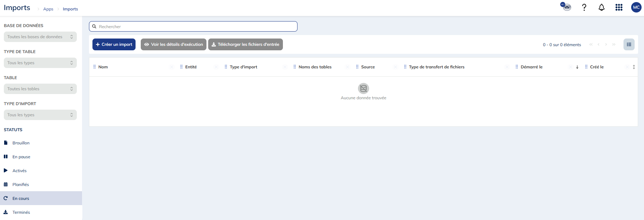This screenshot has width=644, height=220.
Task: Toggle the list view layout icon
Action: pyautogui.click(x=629, y=44)
